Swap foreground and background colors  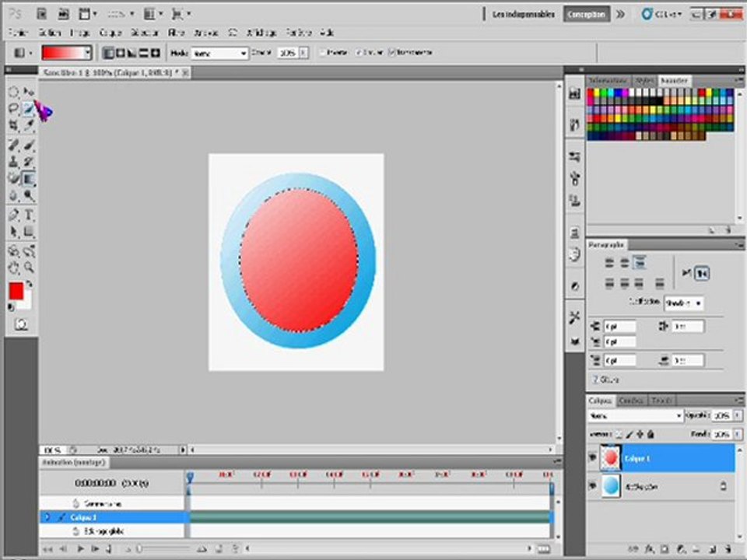tap(29, 285)
